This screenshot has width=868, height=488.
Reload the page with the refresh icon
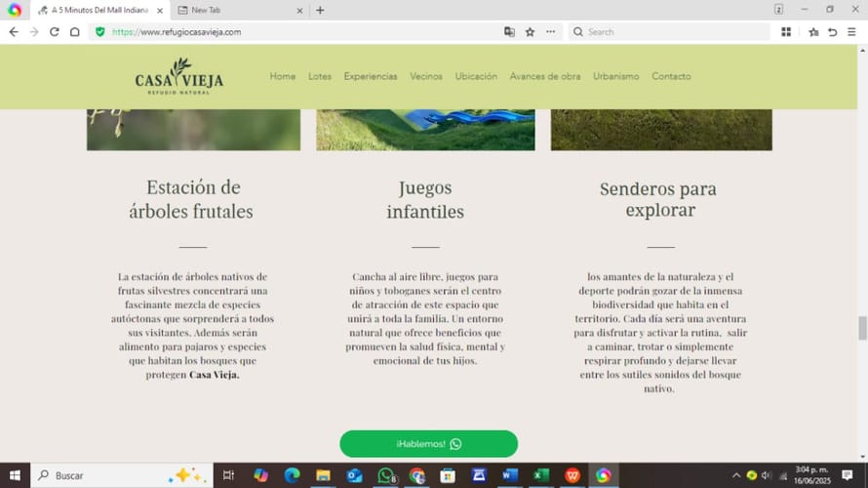pyautogui.click(x=55, y=32)
